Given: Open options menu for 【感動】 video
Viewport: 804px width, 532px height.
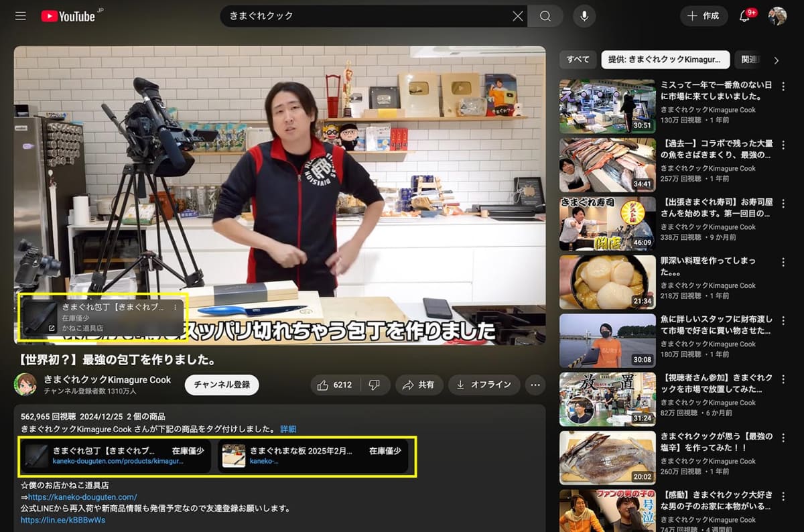Looking at the screenshot, I should pyautogui.click(x=783, y=496).
